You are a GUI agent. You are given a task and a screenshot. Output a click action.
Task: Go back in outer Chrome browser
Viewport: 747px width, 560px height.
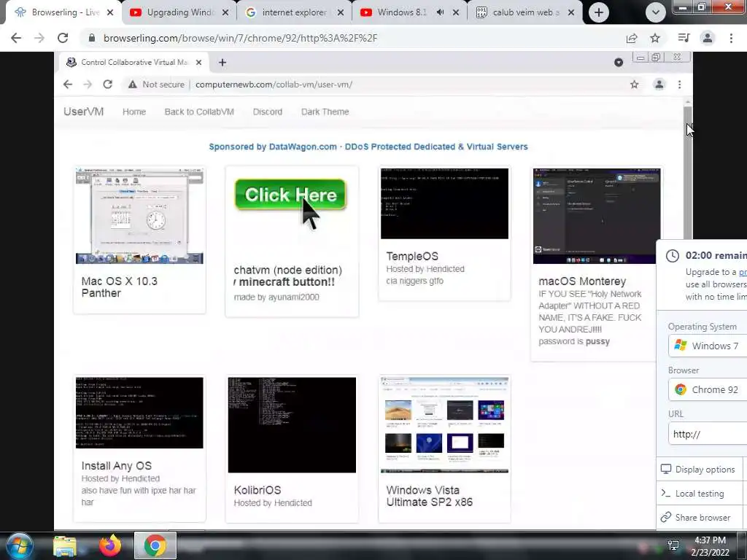(16, 38)
